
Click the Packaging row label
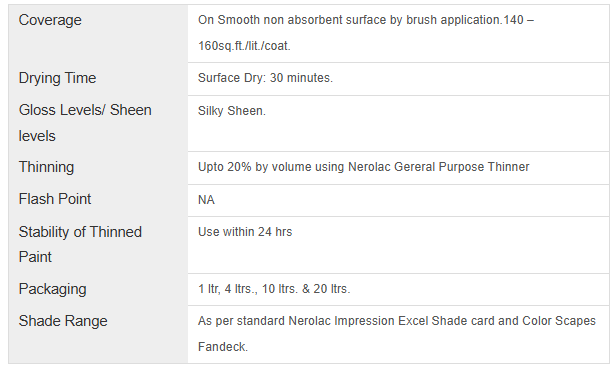[53, 289]
